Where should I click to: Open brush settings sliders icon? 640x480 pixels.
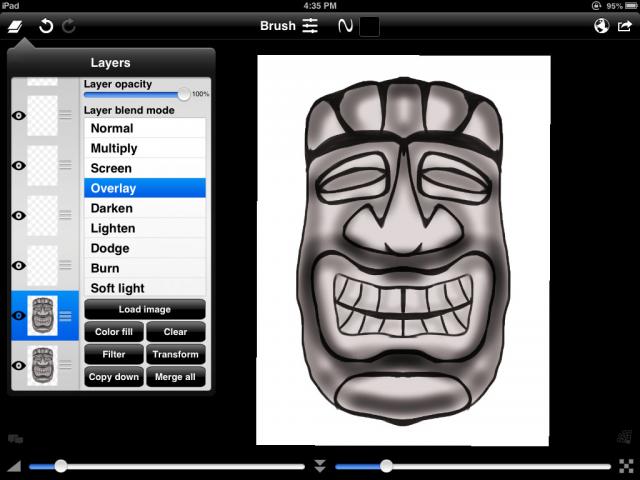(x=310, y=26)
